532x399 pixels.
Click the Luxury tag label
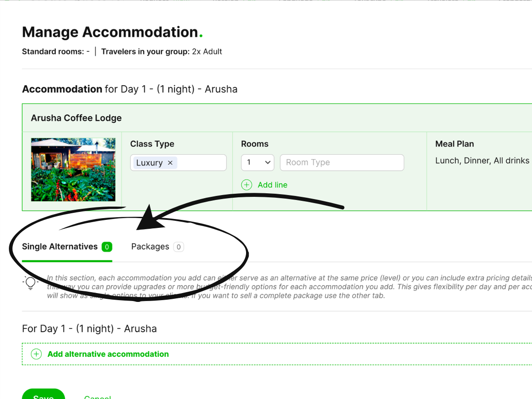click(149, 163)
